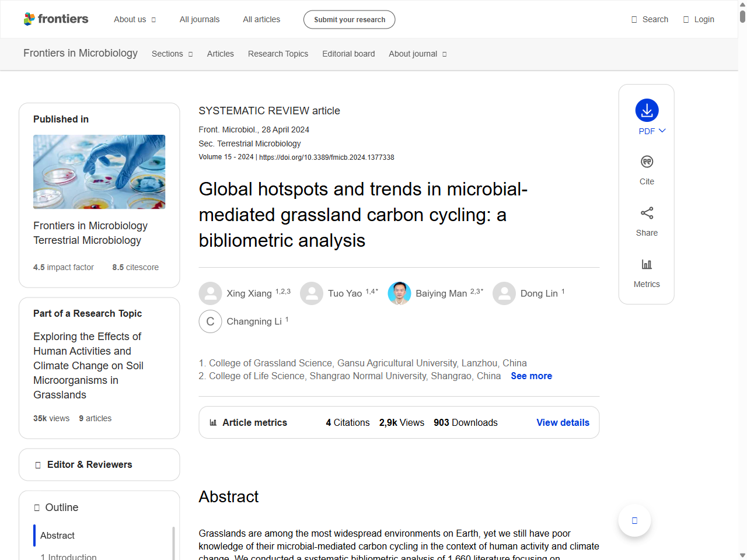The width and height of the screenshot is (747, 560).
Task: Open the Metrics bar chart icon
Action: click(647, 264)
